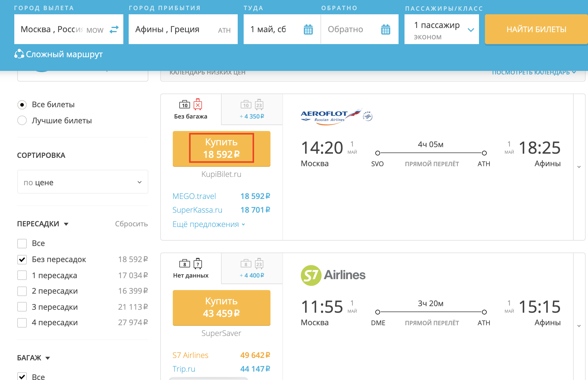Image resolution: width=588 pixels, height=380 pixels.
Task: Open return date calendar icon
Action: tap(385, 29)
